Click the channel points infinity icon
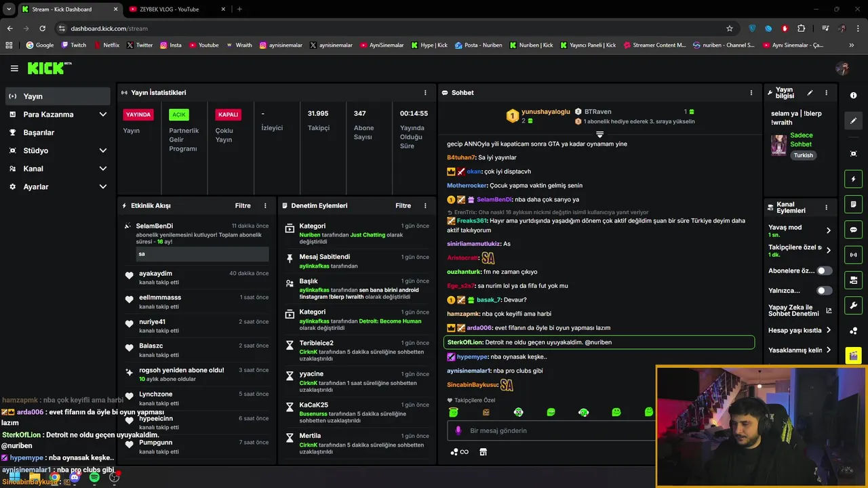The width and height of the screenshot is (868, 488). (x=460, y=452)
